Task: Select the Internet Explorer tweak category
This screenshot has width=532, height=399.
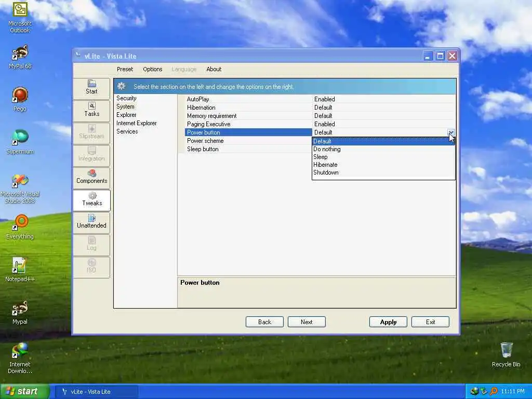Action: (x=137, y=123)
